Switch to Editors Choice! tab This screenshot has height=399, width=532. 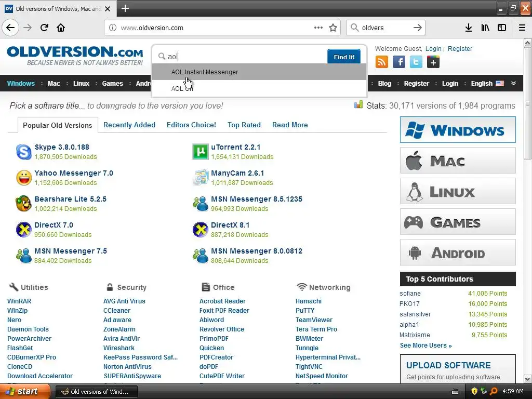coord(191,125)
